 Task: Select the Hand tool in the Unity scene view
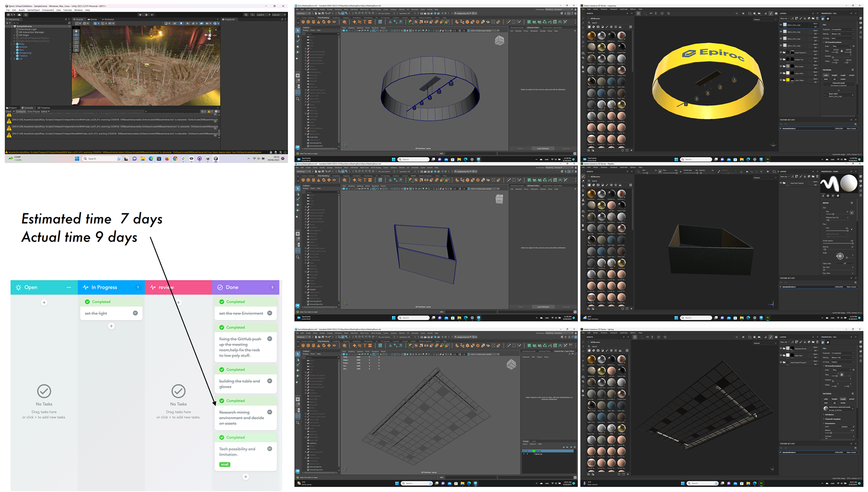76,30
